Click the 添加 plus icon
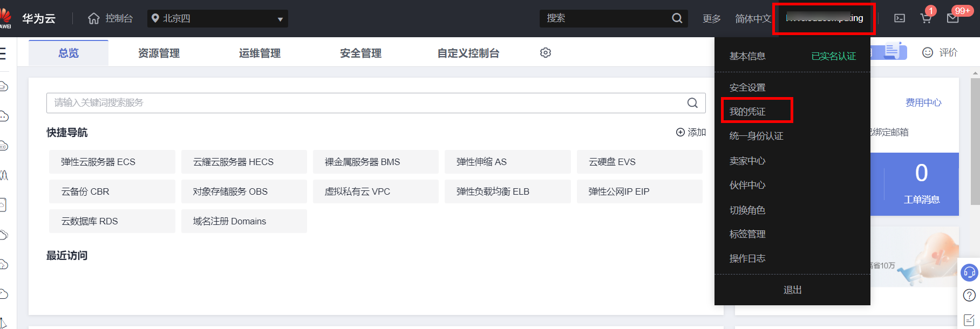 coord(680,132)
